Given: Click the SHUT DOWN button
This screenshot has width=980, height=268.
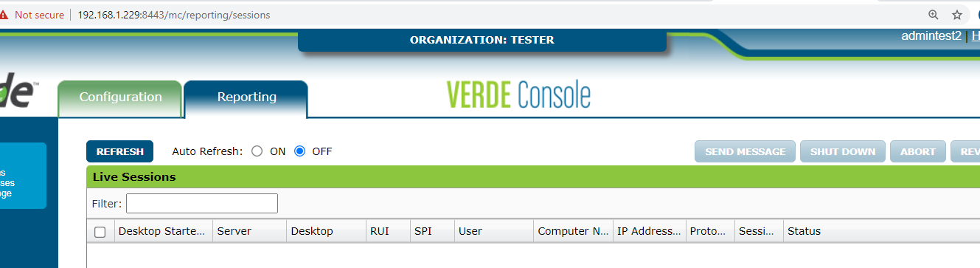Looking at the screenshot, I should pos(843,151).
